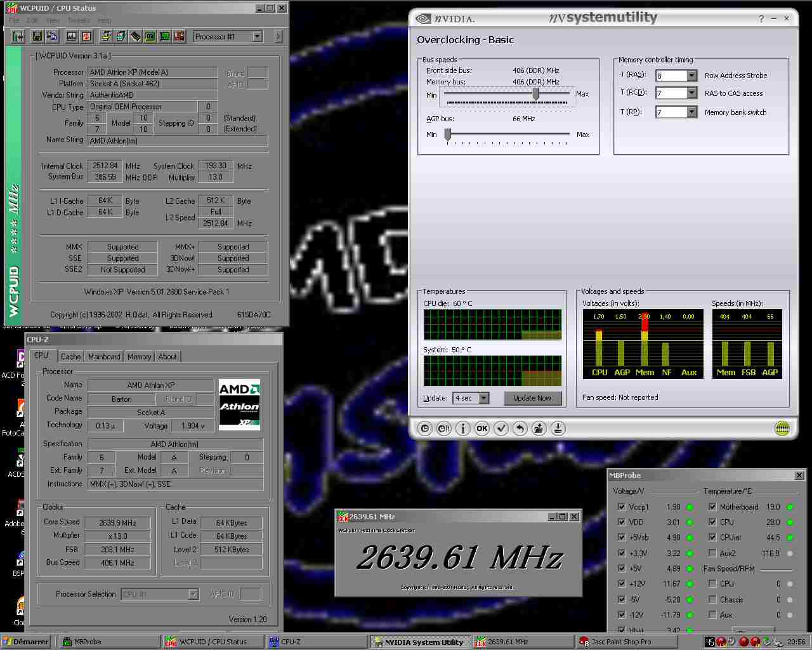Click the NVIDIA clock icon button
Image resolution: width=812 pixels, height=650 pixels.
point(425,428)
